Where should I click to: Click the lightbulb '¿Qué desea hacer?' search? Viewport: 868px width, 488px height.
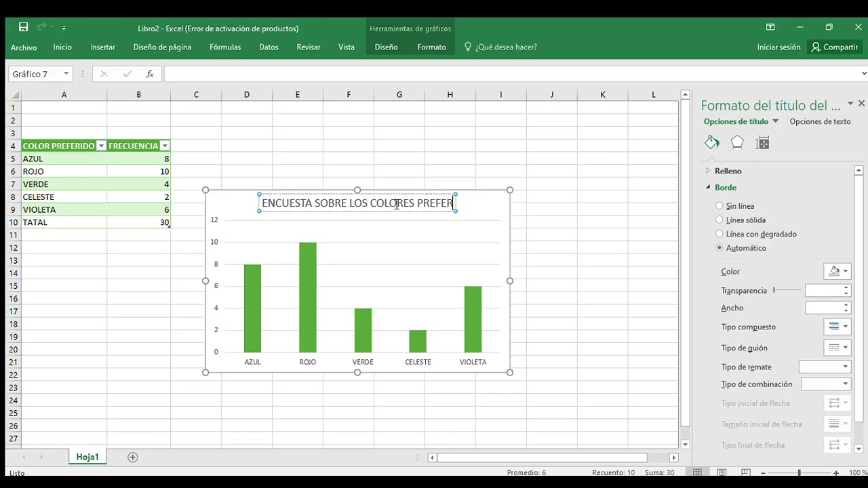(500, 47)
